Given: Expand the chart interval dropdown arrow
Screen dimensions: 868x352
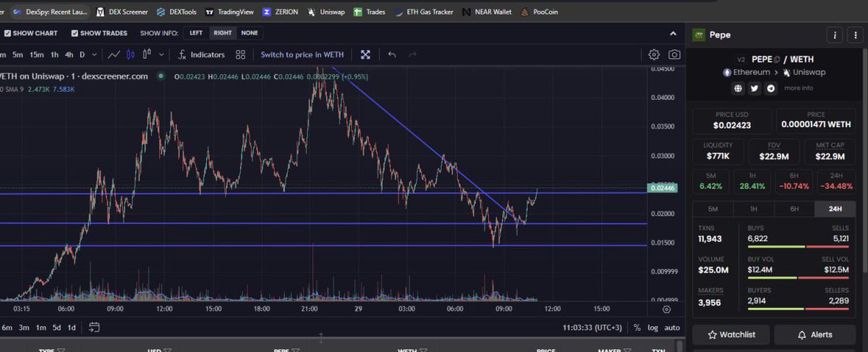Looking at the screenshot, I should pyautogui.click(x=94, y=54).
